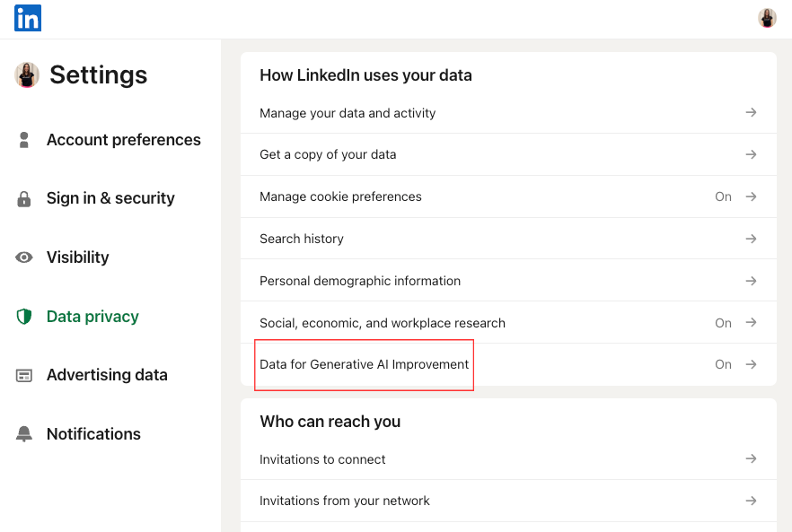
Task: Click the Sign in & security lock icon
Action: click(24, 199)
